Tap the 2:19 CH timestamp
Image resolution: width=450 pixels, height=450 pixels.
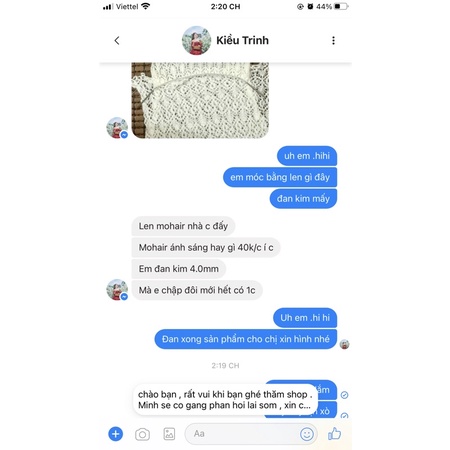[225, 366]
